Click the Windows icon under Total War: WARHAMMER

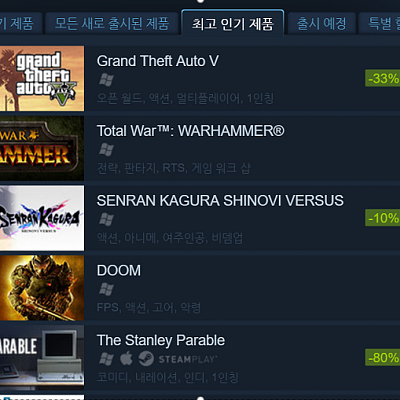coord(106,150)
